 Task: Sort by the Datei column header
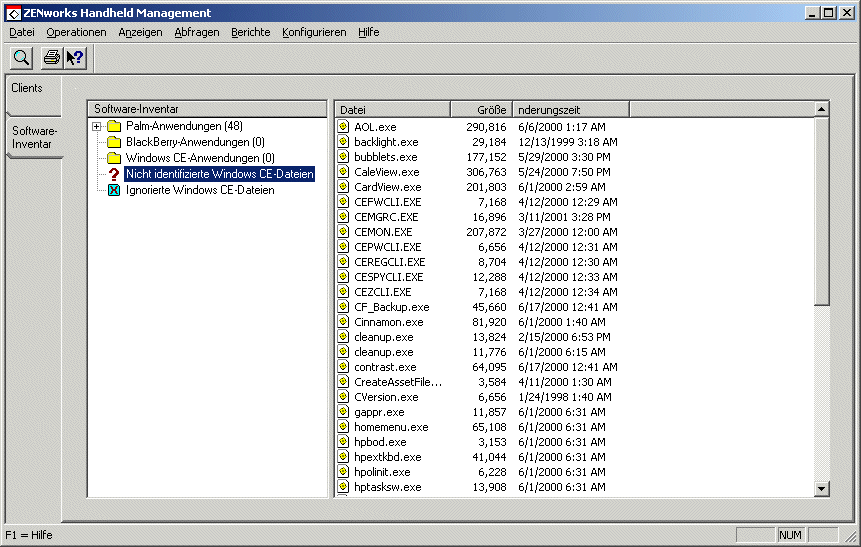tap(393, 110)
